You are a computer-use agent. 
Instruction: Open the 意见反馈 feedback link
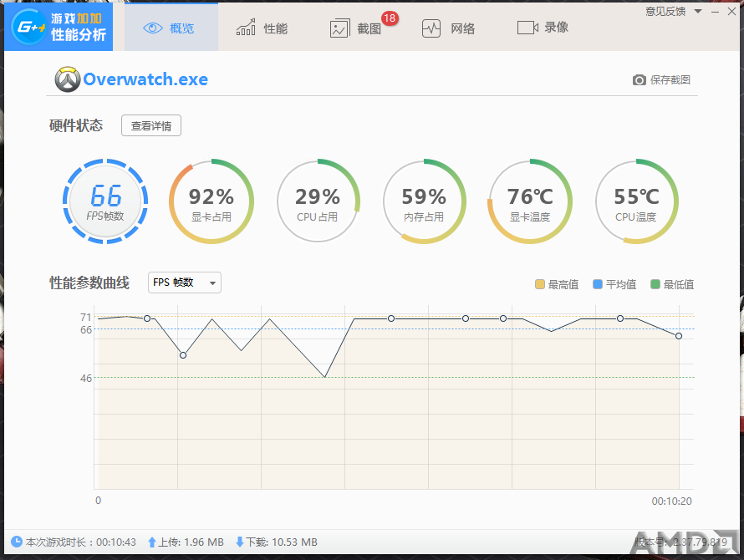point(665,12)
